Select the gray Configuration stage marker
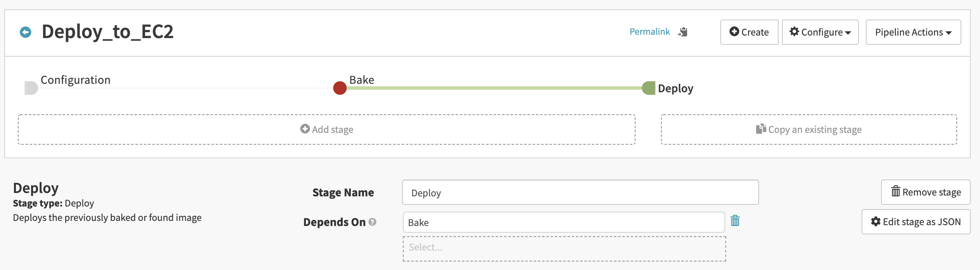 31,88
